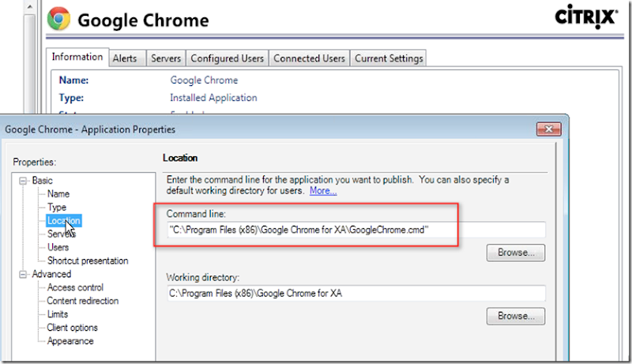
Task: Select the Configured Users tab
Action: pyautogui.click(x=227, y=58)
